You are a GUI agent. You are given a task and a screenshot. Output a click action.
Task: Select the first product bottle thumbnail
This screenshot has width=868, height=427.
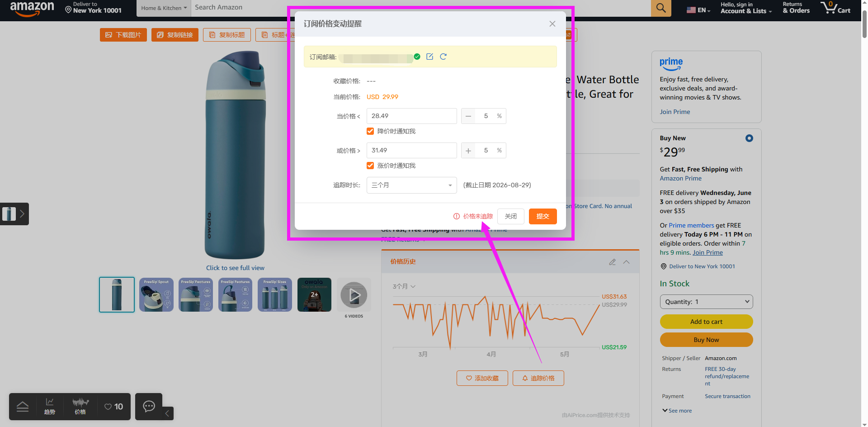pyautogui.click(x=117, y=294)
